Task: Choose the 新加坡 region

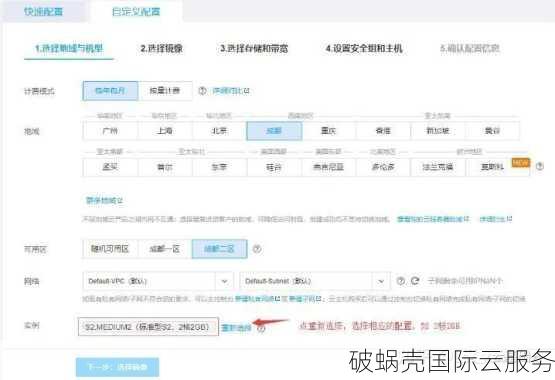Action: (x=438, y=131)
